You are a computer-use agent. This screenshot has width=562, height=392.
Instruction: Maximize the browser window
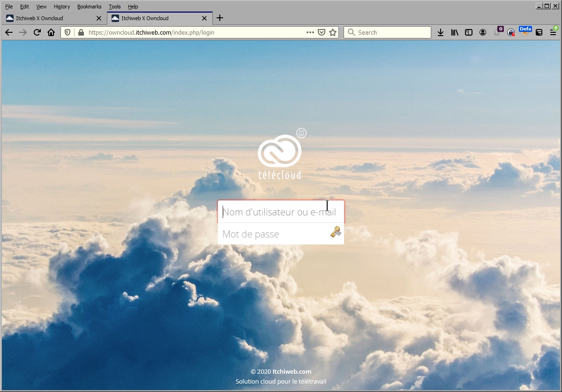[x=547, y=6]
